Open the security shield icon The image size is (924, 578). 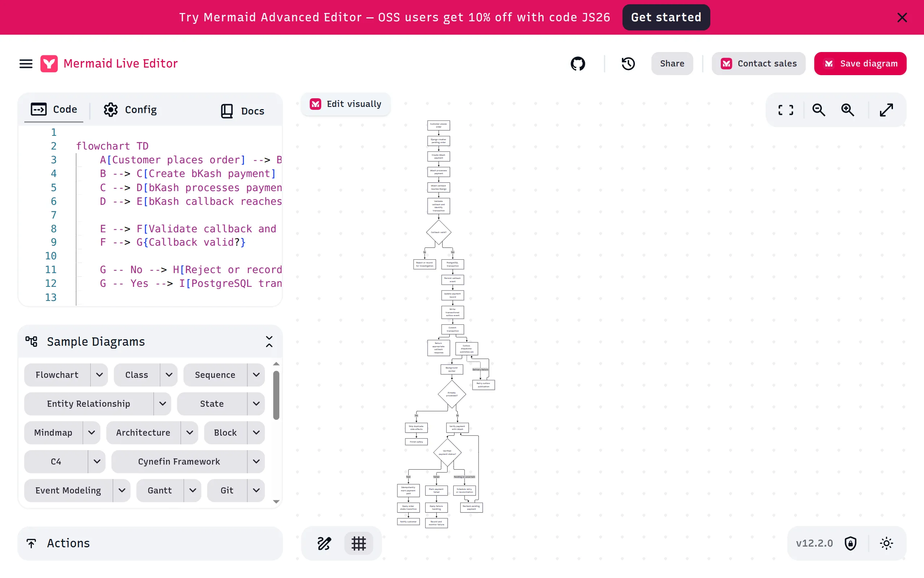pyautogui.click(x=850, y=543)
